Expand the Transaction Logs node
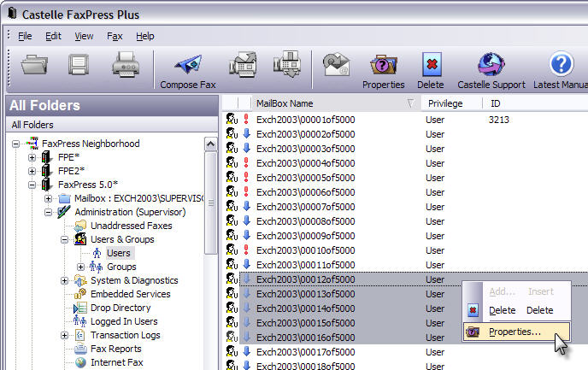The height and width of the screenshot is (370, 588). pyautogui.click(x=64, y=335)
